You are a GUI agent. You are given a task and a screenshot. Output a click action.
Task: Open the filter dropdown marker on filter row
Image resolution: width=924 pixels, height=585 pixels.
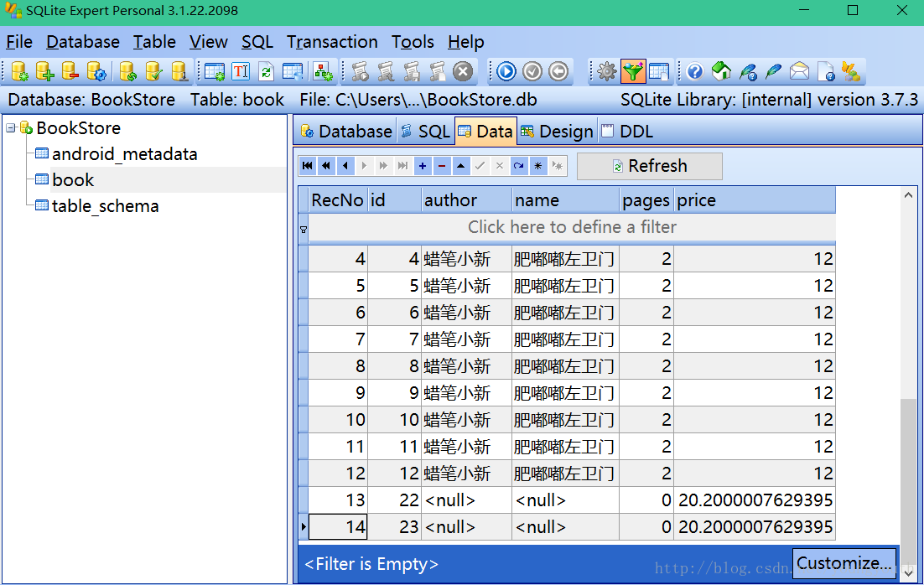click(304, 230)
